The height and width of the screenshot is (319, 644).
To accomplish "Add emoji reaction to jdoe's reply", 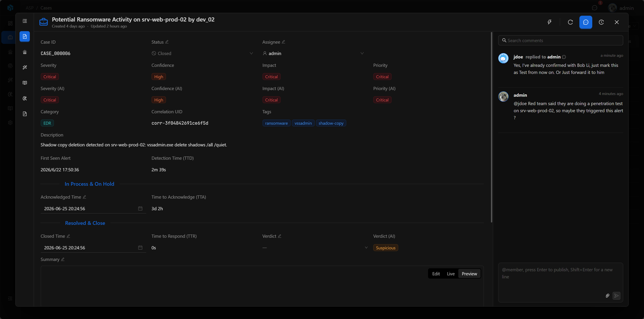I will coord(564,57).
